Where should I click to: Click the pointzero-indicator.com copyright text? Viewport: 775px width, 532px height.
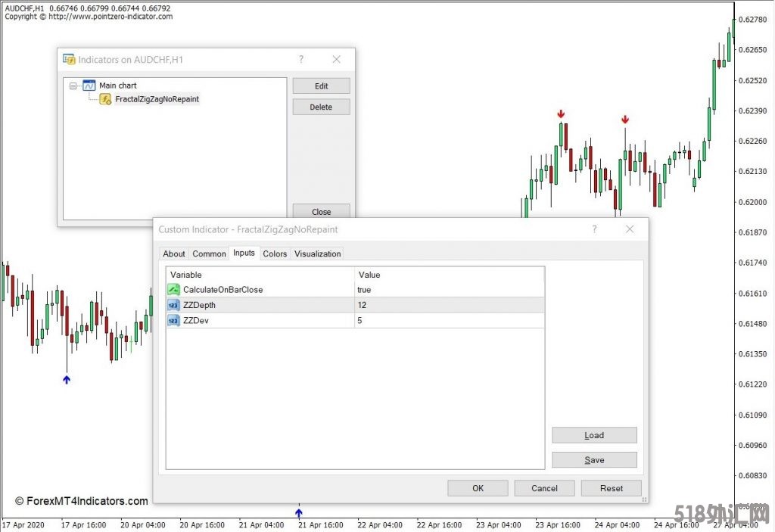pos(89,17)
